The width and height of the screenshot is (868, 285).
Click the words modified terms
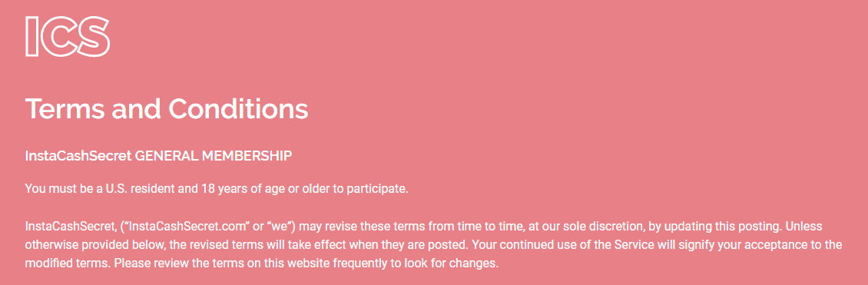(x=66, y=263)
